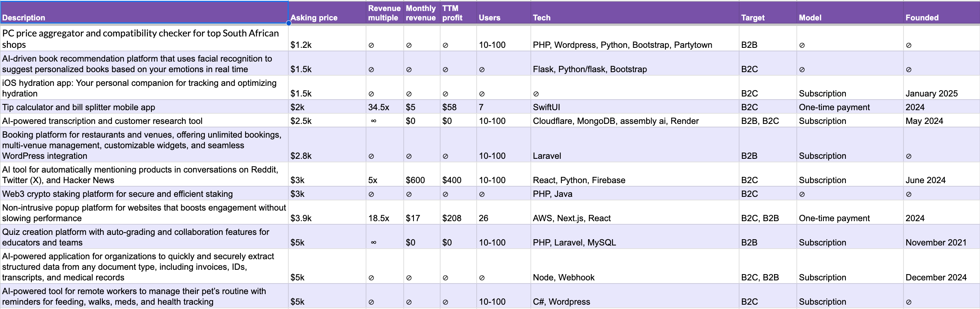Click the 5x revenue multiple cell

coord(385,174)
